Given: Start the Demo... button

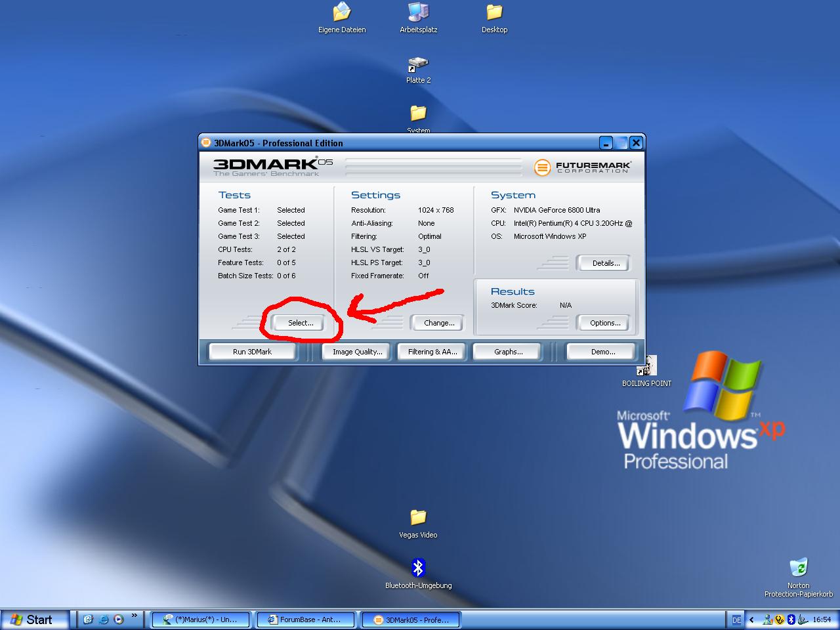Looking at the screenshot, I should click(602, 352).
